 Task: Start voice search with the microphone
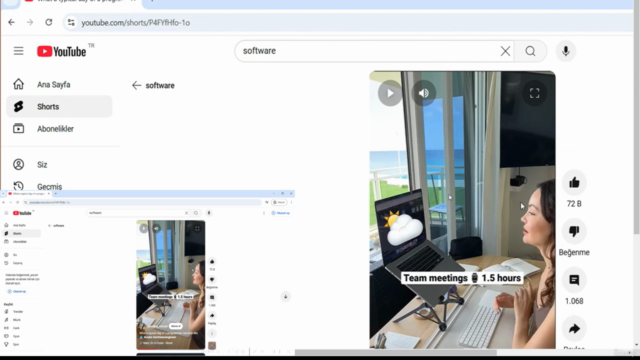point(566,51)
